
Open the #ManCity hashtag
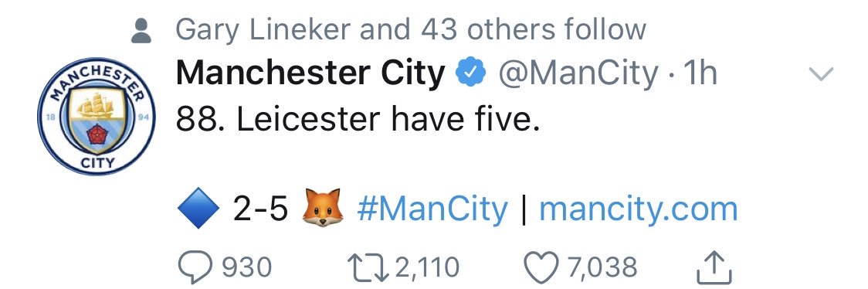(x=432, y=209)
